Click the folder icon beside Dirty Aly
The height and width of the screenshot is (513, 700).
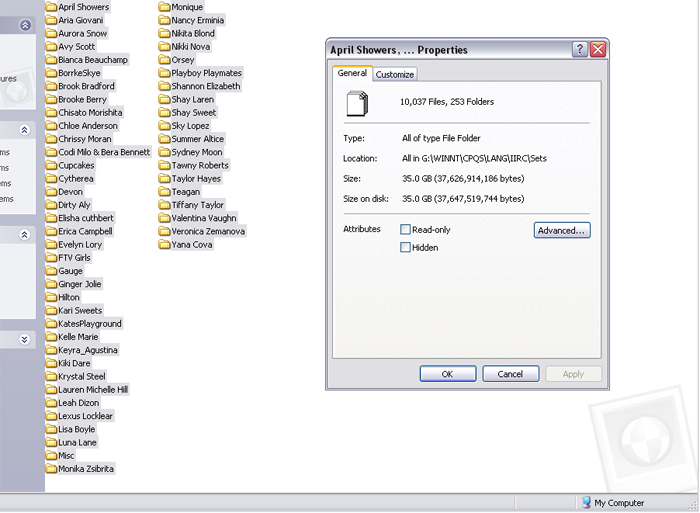pyautogui.click(x=52, y=204)
